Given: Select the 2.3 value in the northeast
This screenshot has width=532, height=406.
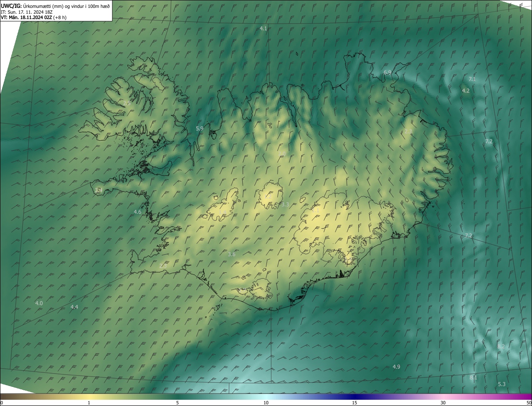Looking at the screenshot, I should click(x=408, y=131).
